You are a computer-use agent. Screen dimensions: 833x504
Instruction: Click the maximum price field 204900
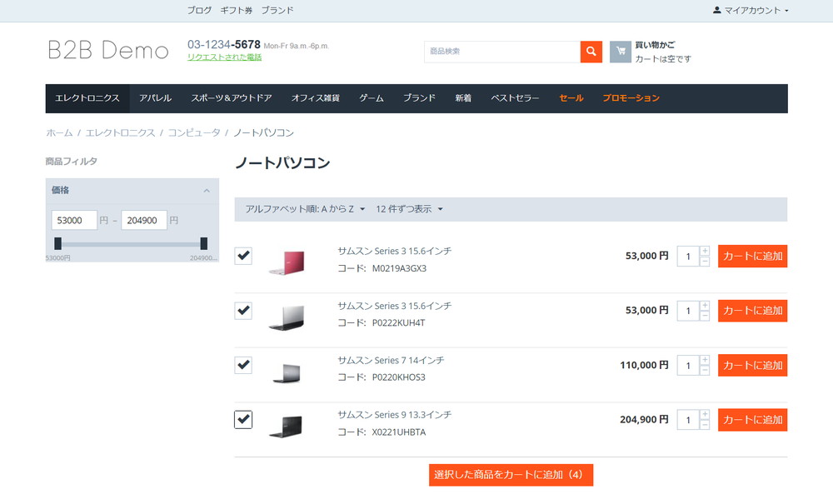(x=144, y=221)
